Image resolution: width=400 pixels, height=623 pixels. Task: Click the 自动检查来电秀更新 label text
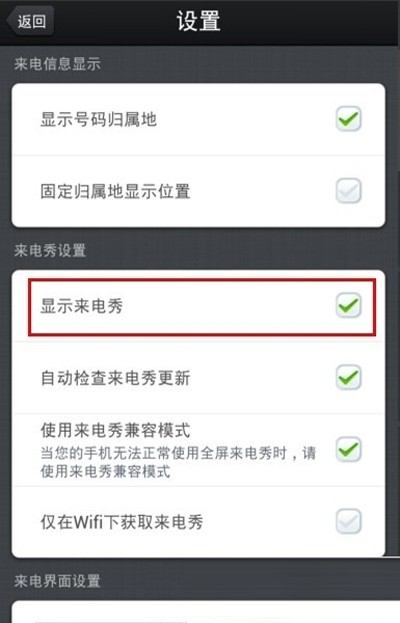coord(115,378)
